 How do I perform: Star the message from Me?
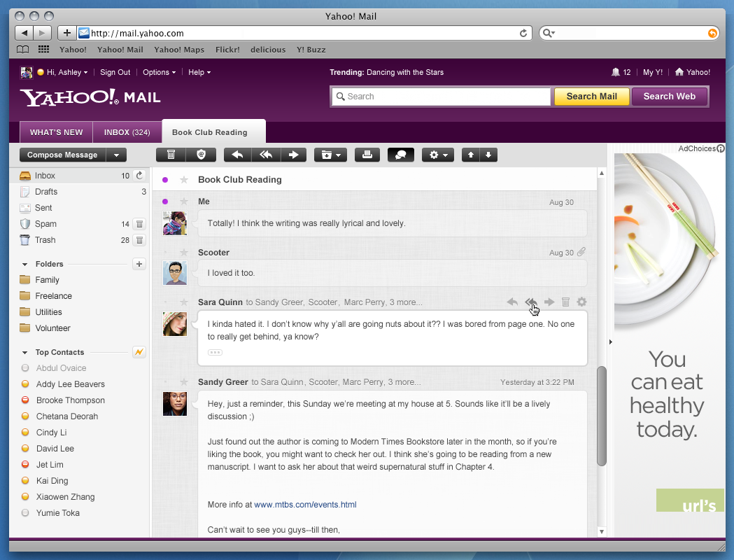[184, 202]
